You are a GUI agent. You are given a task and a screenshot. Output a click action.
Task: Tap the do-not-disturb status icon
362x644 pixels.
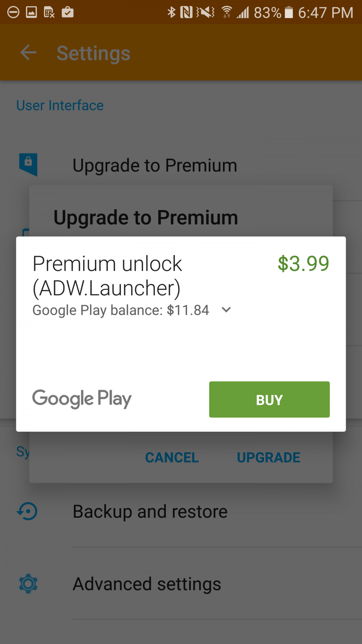tap(13, 12)
